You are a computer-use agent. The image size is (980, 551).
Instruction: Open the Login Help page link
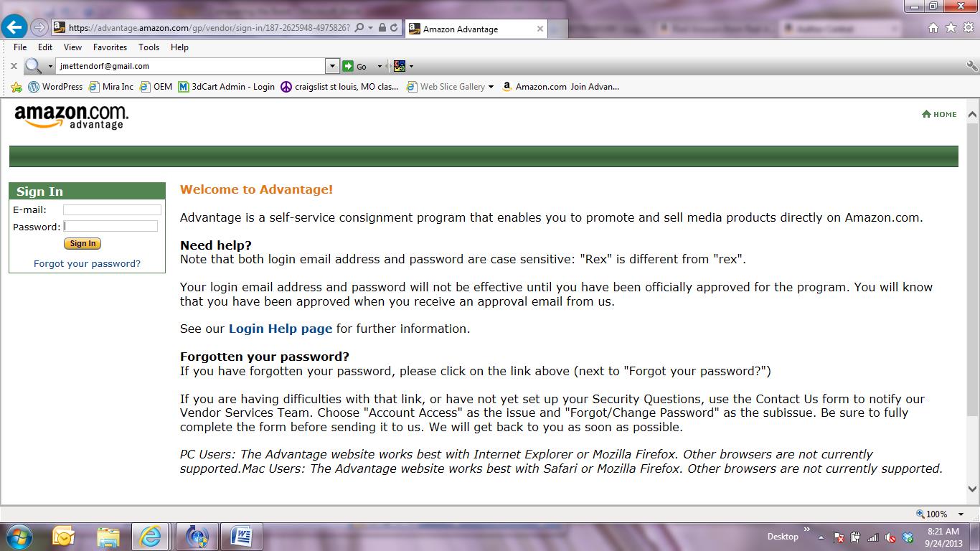[280, 329]
